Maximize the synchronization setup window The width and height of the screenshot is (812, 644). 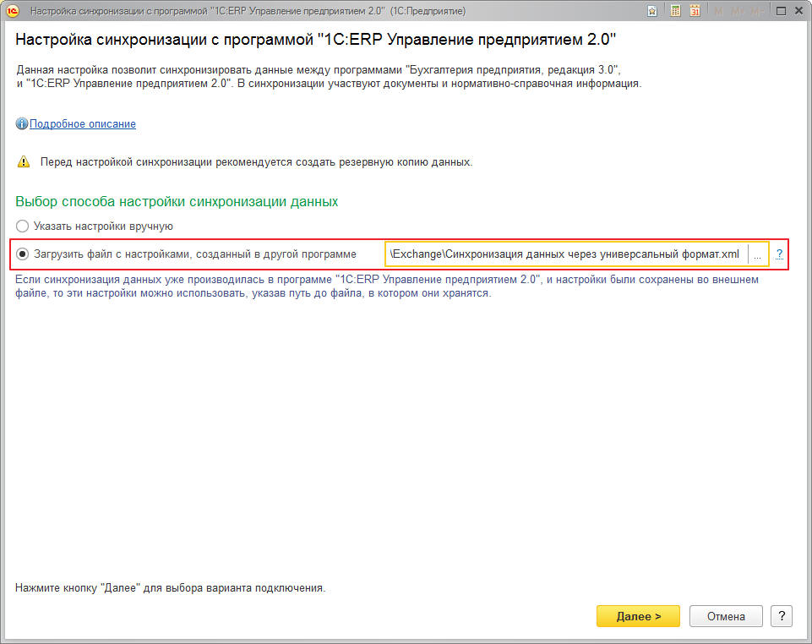[x=779, y=11]
